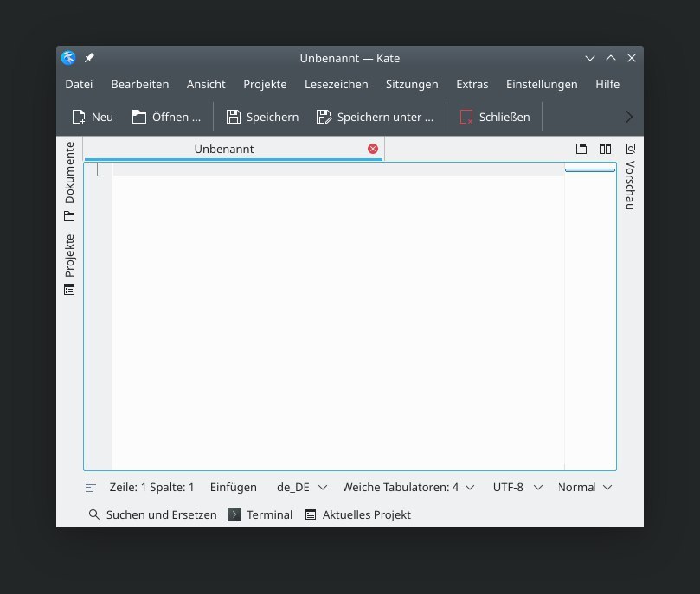Viewport: 700px width, 594px height.
Task: Open the Aktuelles Projekt panel
Action: click(x=358, y=514)
